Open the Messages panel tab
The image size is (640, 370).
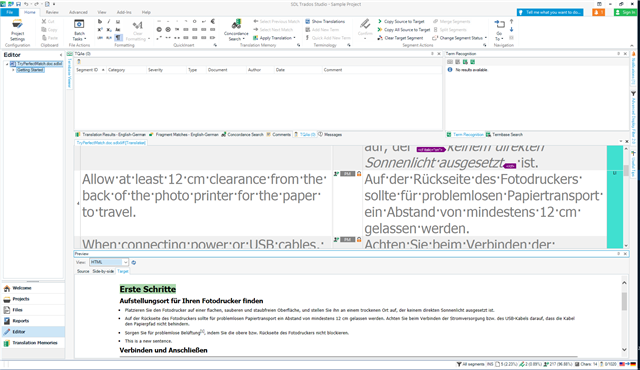tap(330, 134)
